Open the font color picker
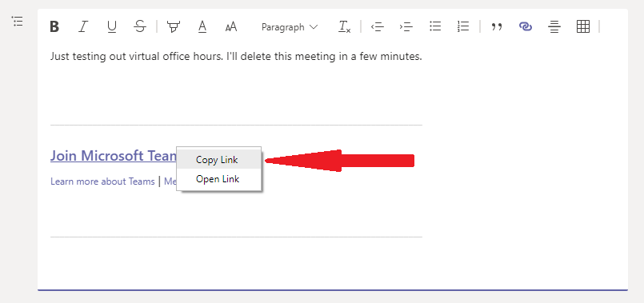Viewport: 644px width, 303px height. [x=202, y=27]
